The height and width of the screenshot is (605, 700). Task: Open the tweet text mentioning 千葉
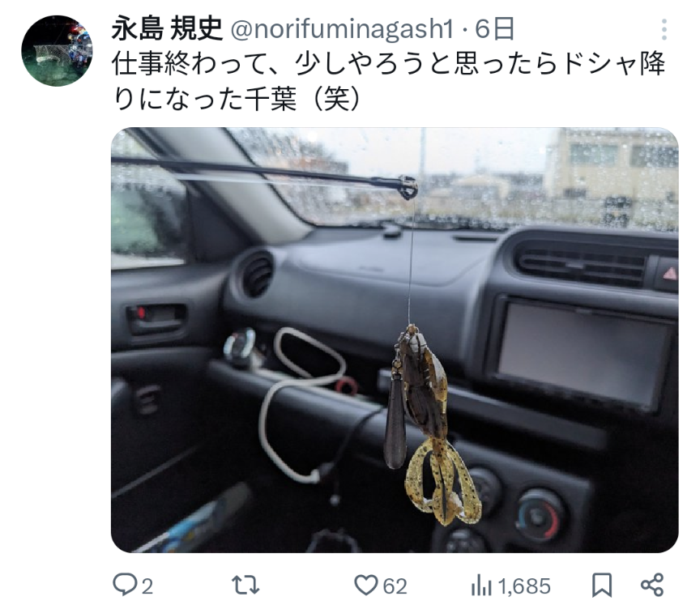(388, 81)
